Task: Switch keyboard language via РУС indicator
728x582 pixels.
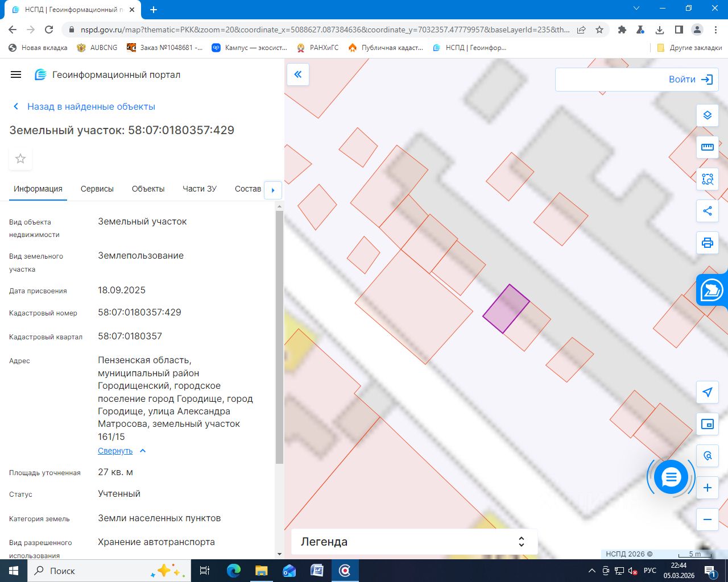Action: tap(650, 571)
